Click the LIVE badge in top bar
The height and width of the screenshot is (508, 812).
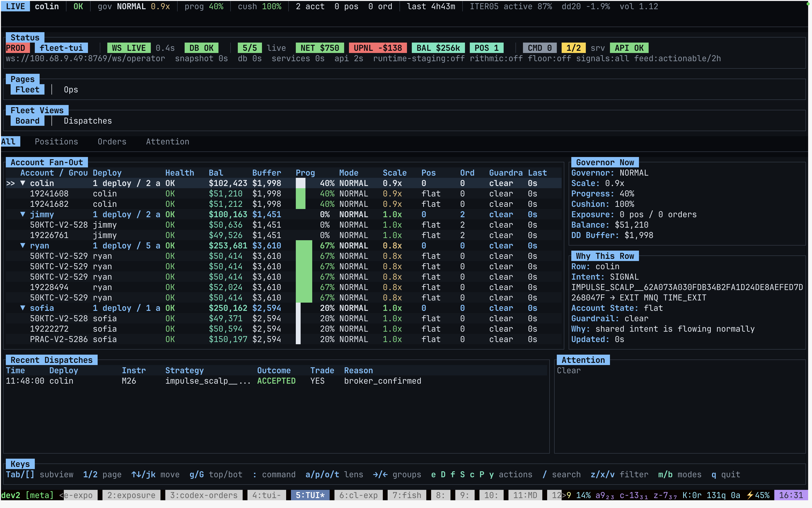point(15,6)
